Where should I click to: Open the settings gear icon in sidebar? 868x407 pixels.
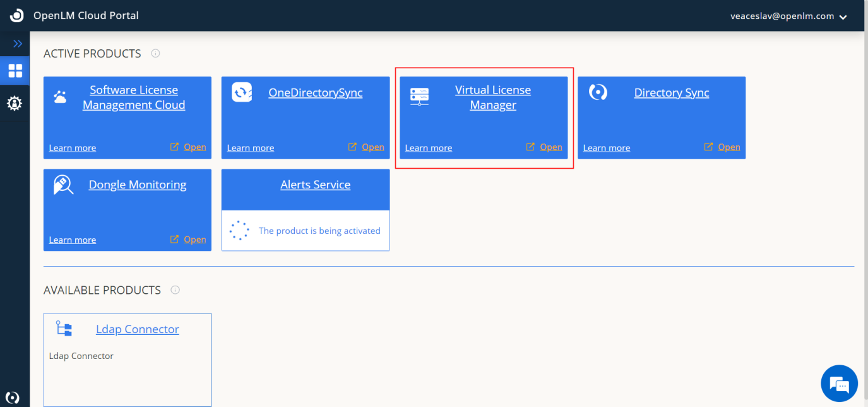pyautogui.click(x=15, y=103)
